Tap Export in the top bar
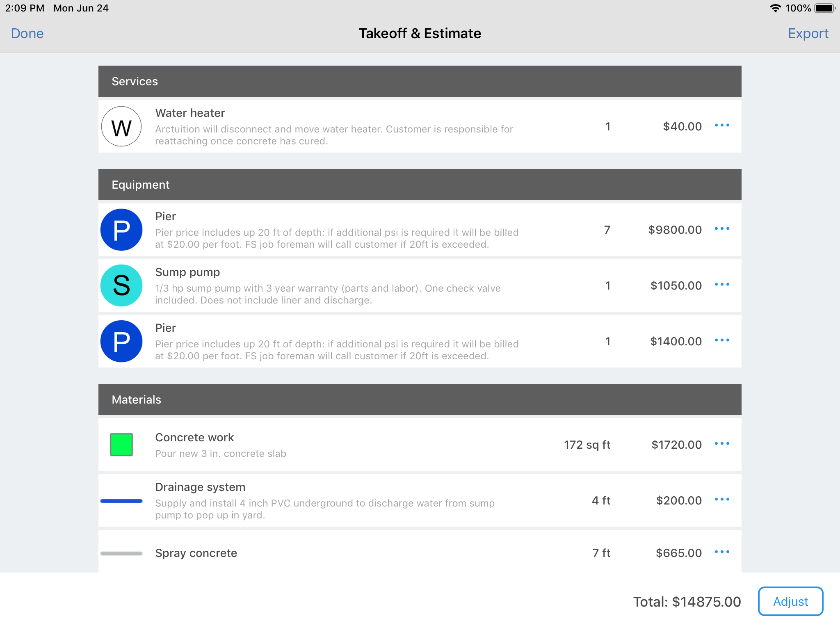Screen dimensions: 840x630 (808, 34)
